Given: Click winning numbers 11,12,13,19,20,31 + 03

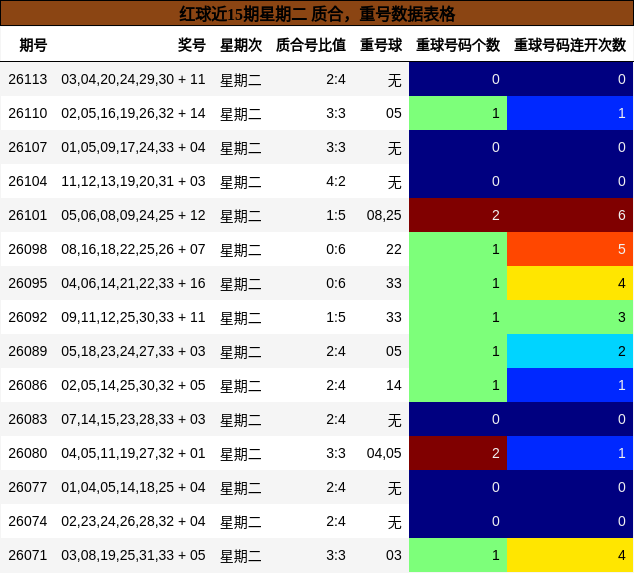Looking at the screenshot, I should (x=133, y=181).
